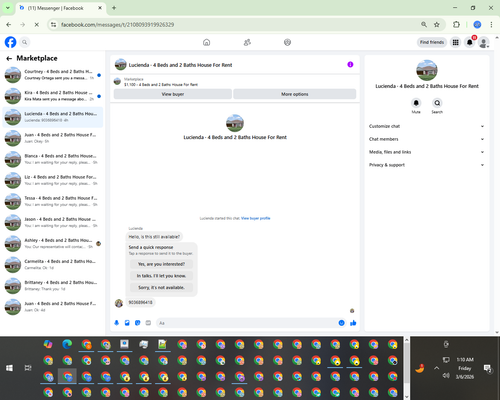Viewport: 500px width, 400px height.
Task: Open the Liz conversation
Action: 53,180
